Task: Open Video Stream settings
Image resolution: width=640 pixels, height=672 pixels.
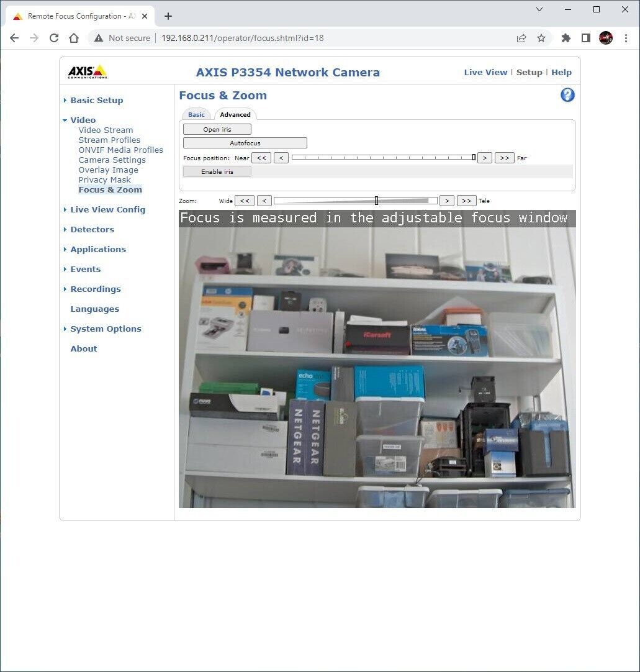Action: click(x=106, y=130)
